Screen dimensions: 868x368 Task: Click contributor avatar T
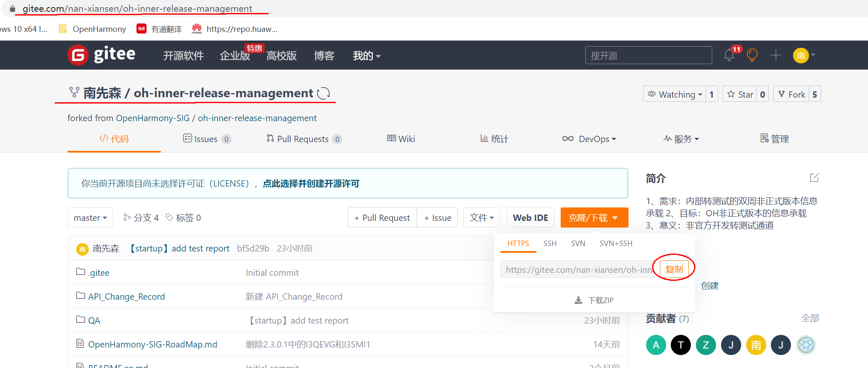pyautogui.click(x=681, y=345)
